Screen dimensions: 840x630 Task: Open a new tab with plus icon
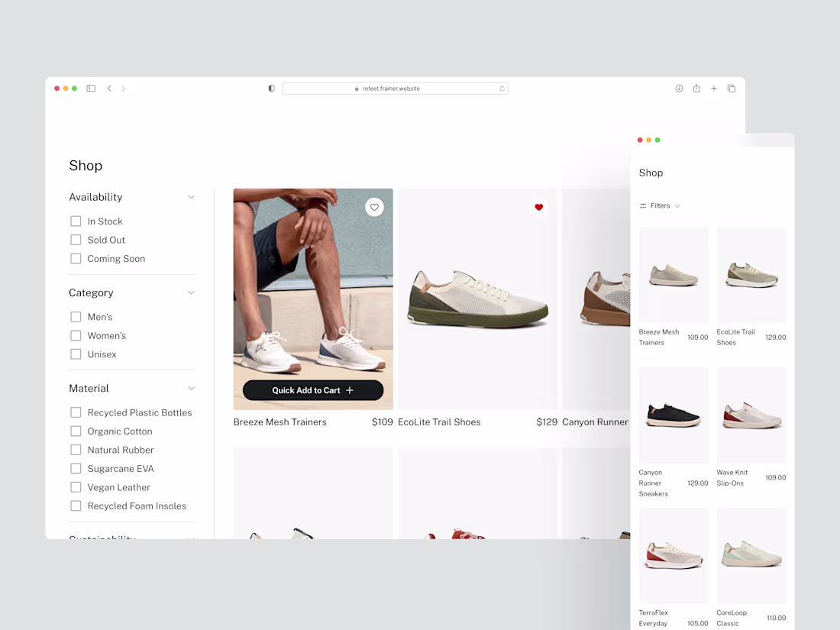click(713, 89)
